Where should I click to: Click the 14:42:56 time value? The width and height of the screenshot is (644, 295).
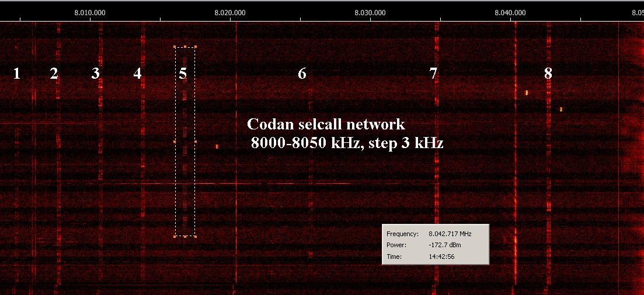pos(441,257)
